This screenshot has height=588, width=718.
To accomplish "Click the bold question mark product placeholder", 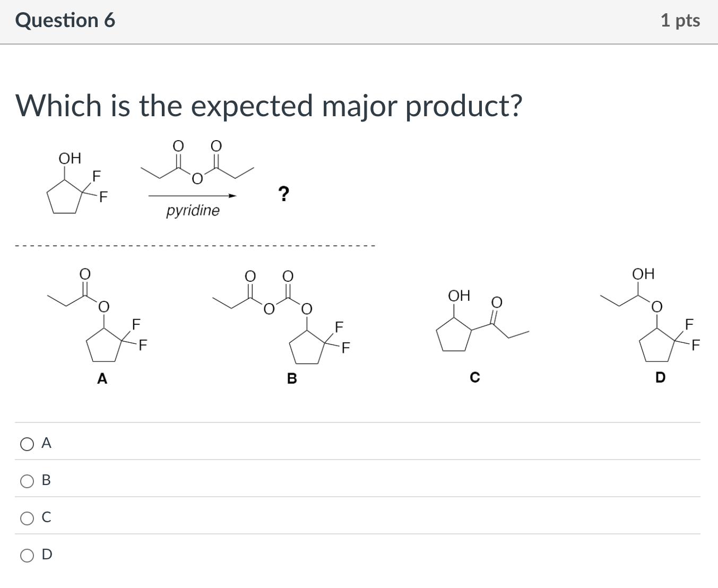I will [x=284, y=194].
